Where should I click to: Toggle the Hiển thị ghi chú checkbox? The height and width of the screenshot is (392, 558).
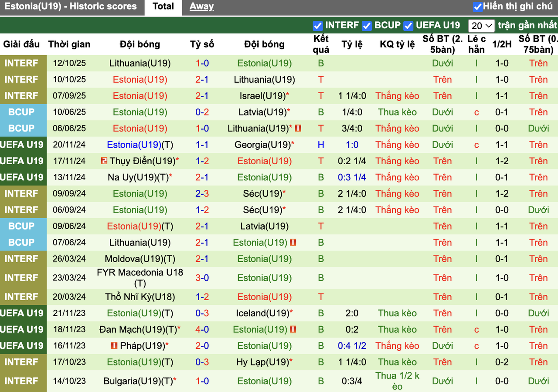click(x=478, y=7)
